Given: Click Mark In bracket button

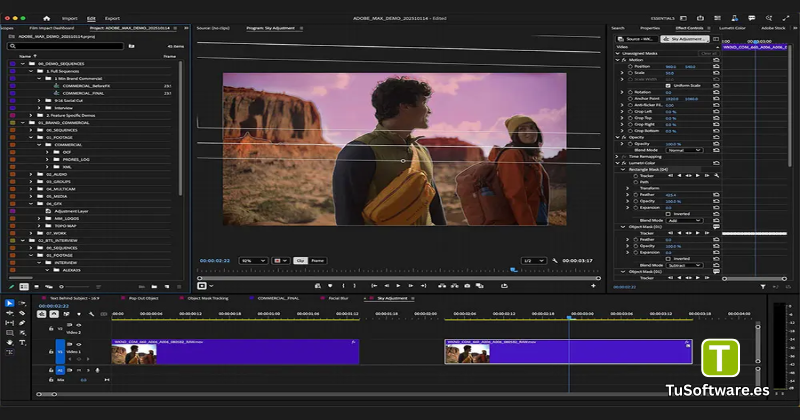Looking at the screenshot, I should click(343, 286).
